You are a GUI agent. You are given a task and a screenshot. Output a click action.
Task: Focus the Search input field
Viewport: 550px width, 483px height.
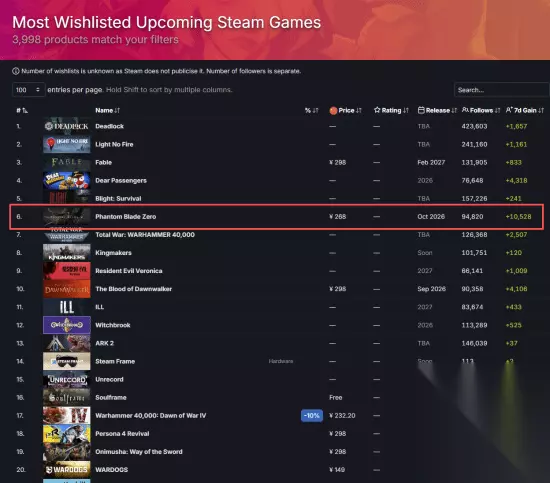502,90
